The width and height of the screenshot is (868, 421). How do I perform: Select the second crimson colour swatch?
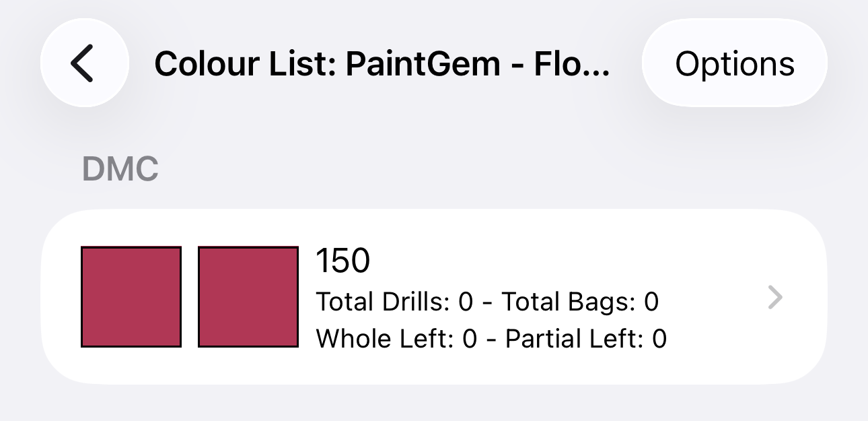tap(248, 297)
